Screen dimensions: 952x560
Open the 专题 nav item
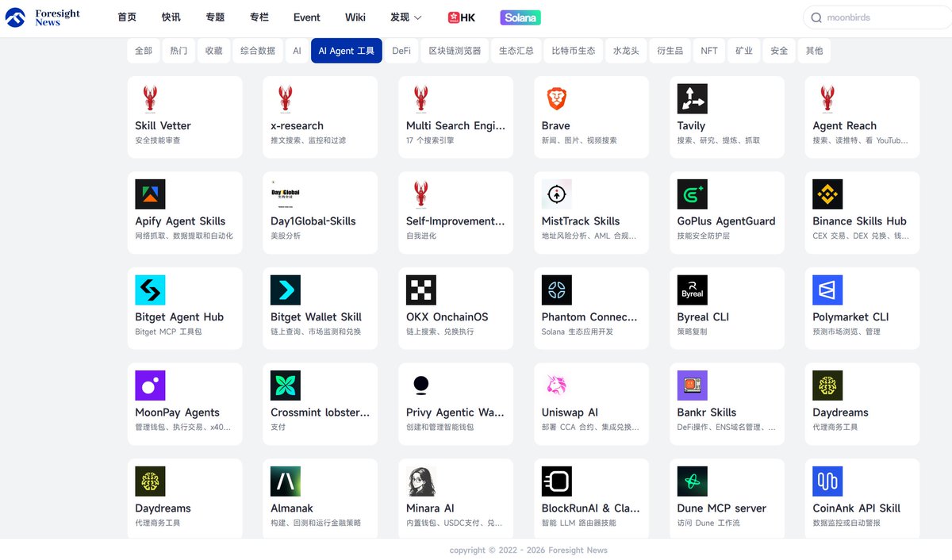point(215,17)
